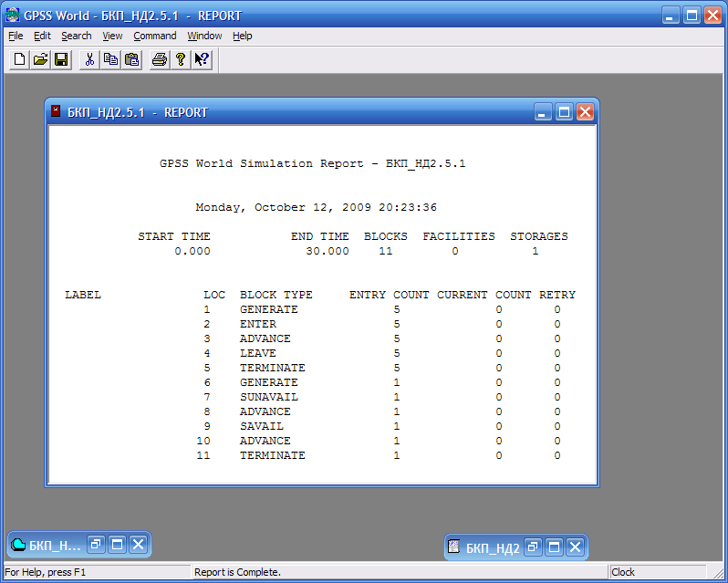Click the FACILITIES header
Screen dimensions: 728x583
pos(459,236)
